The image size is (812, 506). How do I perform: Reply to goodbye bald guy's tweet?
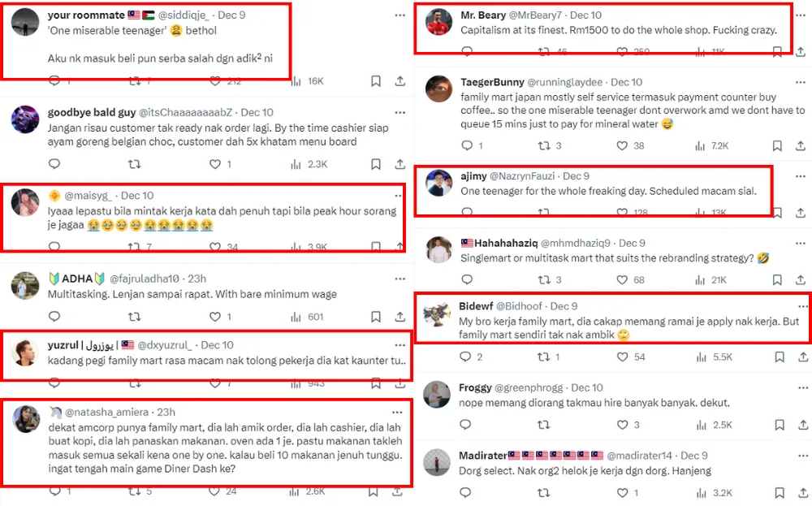point(54,164)
